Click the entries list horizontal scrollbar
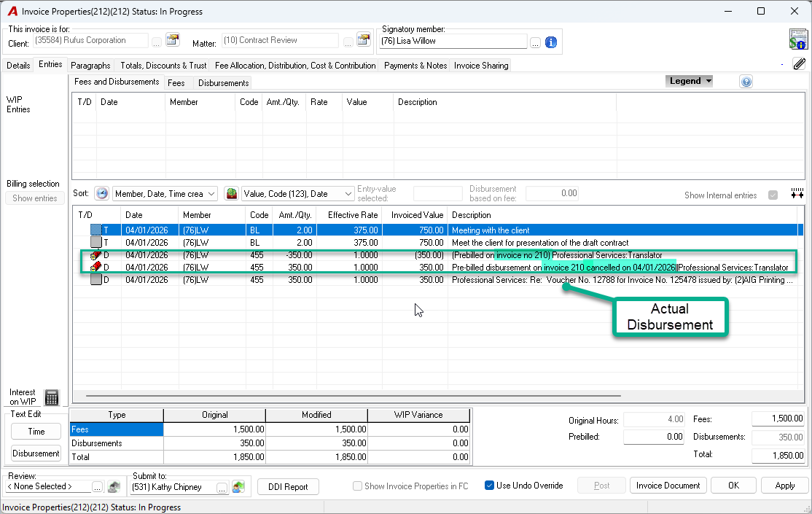The image size is (812, 514). click(x=354, y=396)
